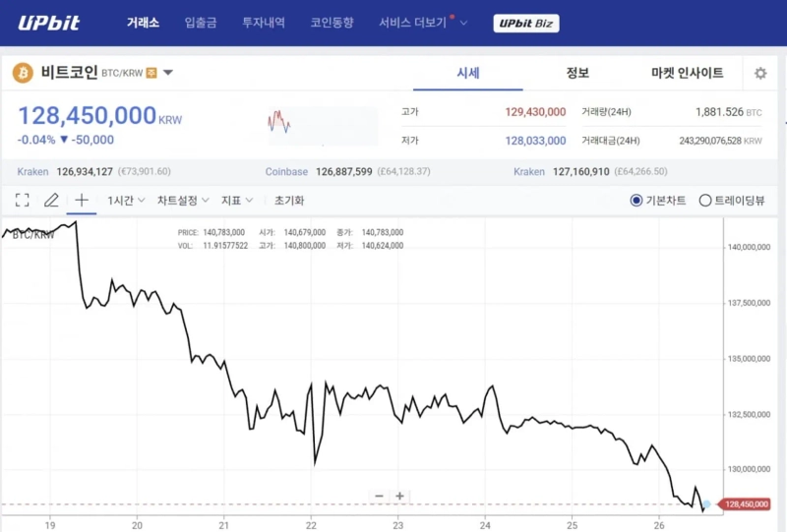Click the orange Bitcoin coin icon
Viewport: 787px width, 532px height.
23,73
